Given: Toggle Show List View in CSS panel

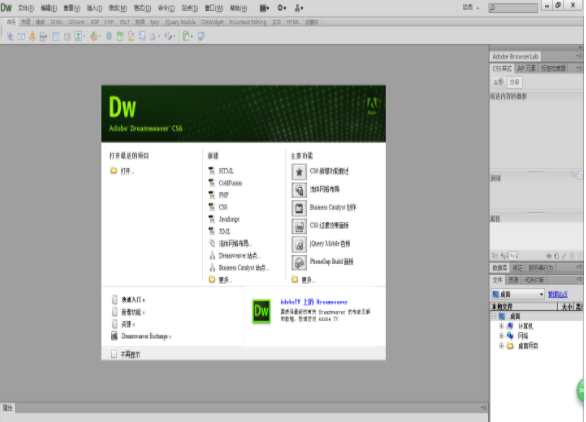Looking at the screenshot, I should [504, 256].
